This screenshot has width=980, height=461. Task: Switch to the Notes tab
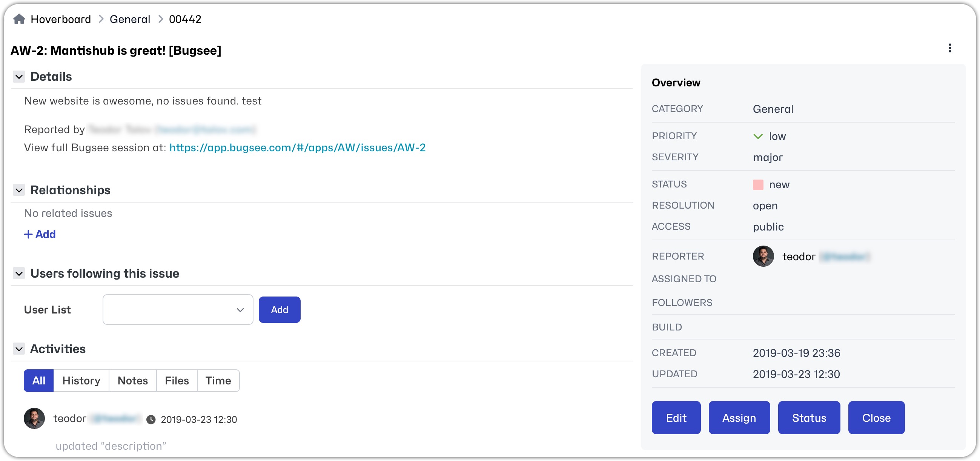click(133, 380)
